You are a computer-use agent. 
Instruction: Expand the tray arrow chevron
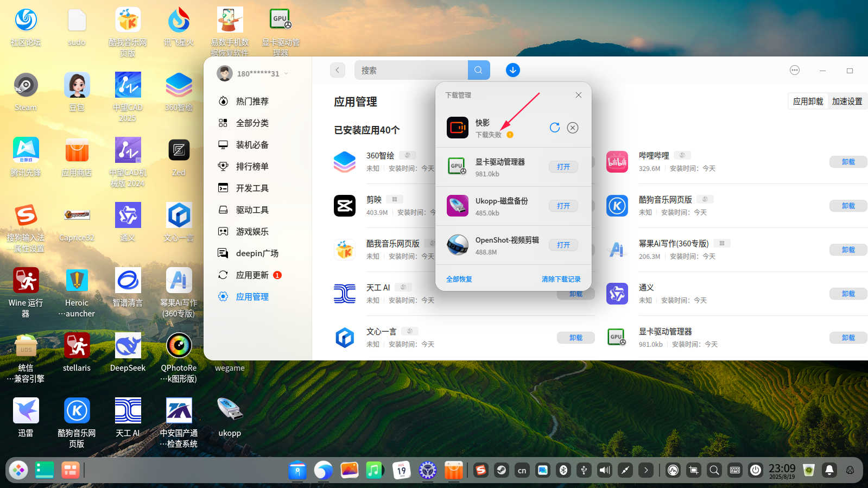click(x=645, y=470)
